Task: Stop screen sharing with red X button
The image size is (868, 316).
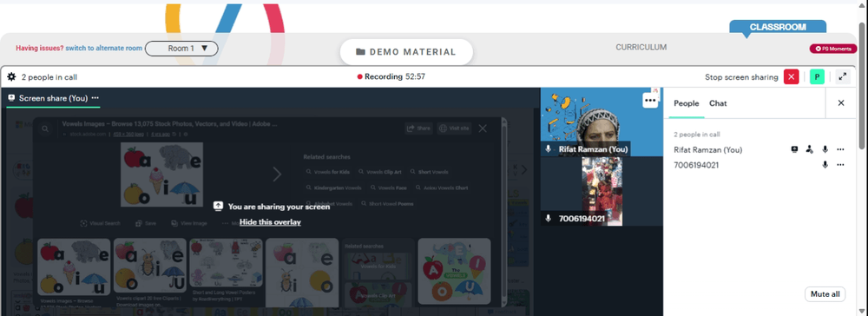Action: point(791,77)
